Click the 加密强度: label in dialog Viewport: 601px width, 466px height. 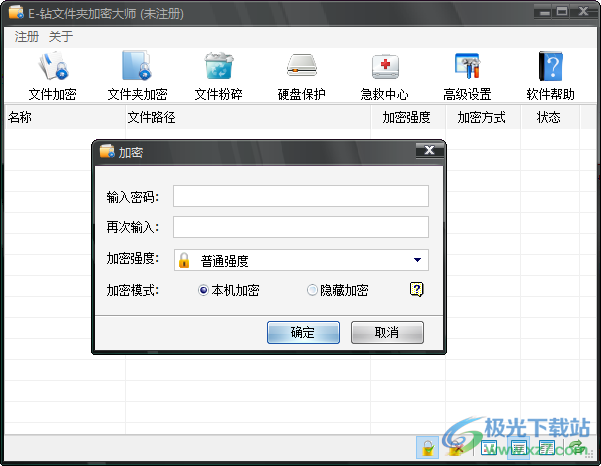[133, 259]
